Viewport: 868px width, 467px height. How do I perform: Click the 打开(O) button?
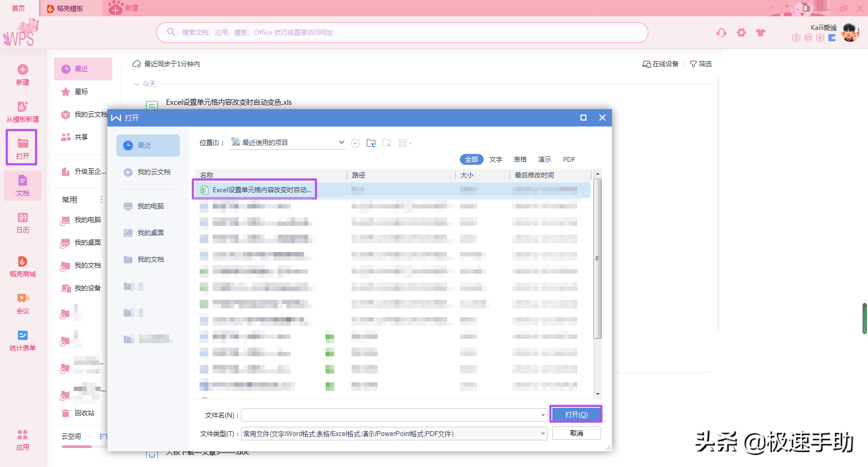pyautogui.click(x=576, y=415)
